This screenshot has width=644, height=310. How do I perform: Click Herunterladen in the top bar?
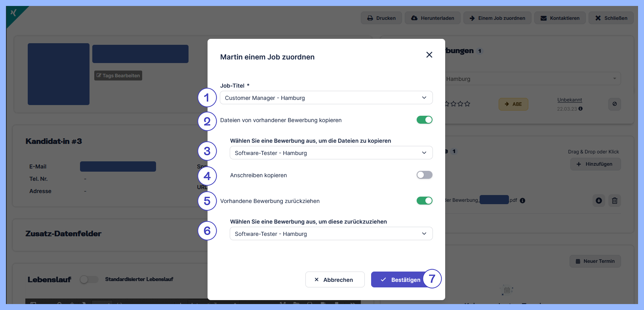click(433, 18)
